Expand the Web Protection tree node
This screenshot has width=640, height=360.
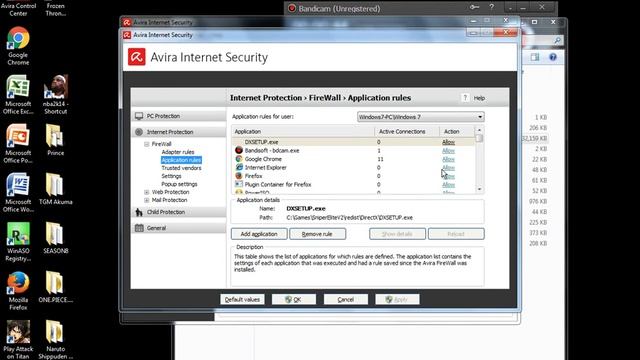click(x=146, y=192)
